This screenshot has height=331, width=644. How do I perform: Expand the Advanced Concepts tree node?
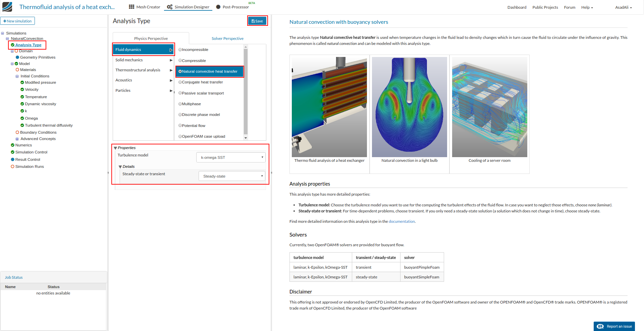[x=17, y=139]
